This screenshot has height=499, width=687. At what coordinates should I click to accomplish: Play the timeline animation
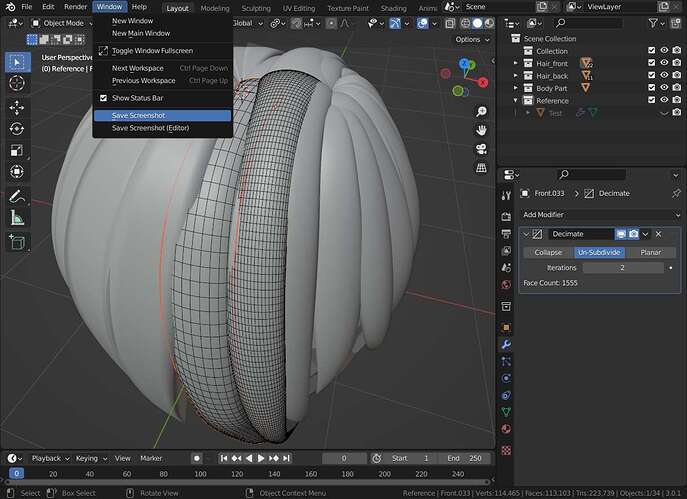(x=261, y=458)
